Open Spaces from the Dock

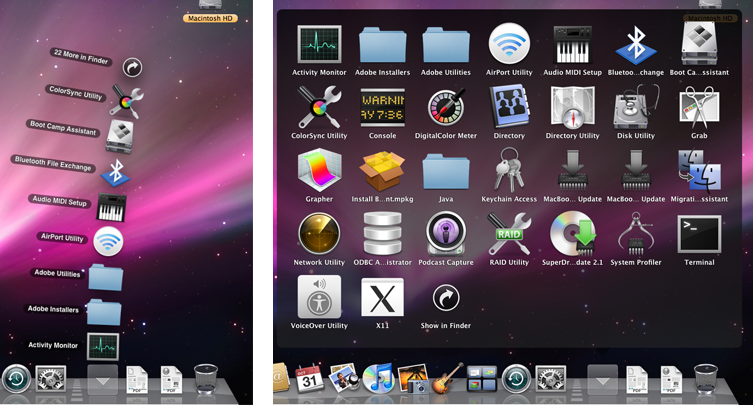click(x=482, y=379)
